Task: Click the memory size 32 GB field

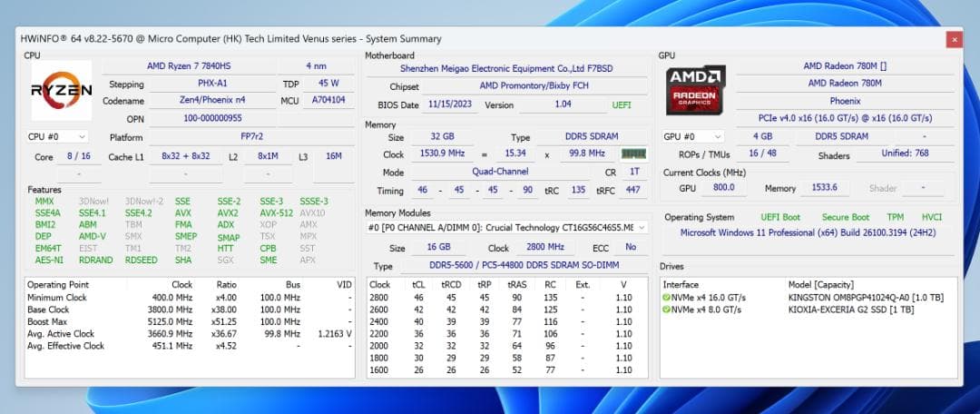Action: 443,136
